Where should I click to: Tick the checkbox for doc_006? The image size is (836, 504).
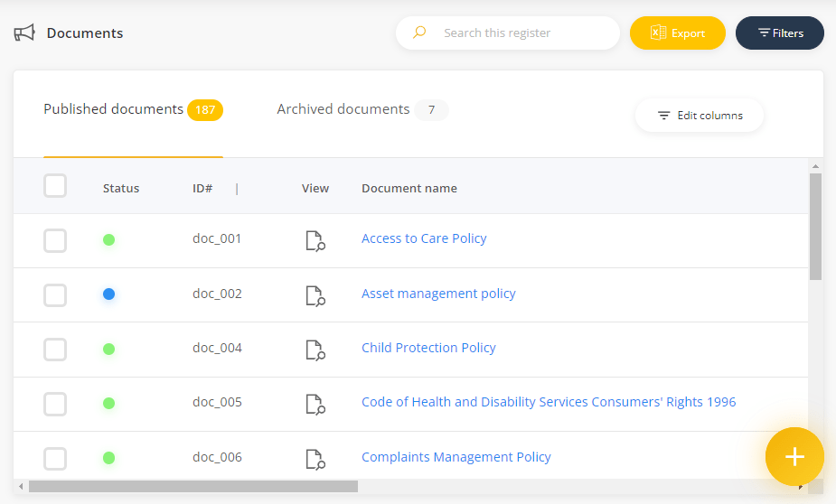55,459
